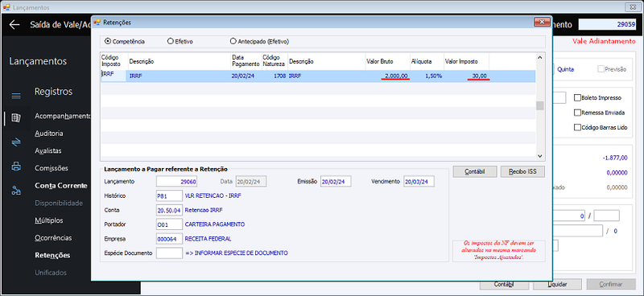Click the back arrow icon
The height and width of the screenshot is (296, 644).
(x=14, y=25)
